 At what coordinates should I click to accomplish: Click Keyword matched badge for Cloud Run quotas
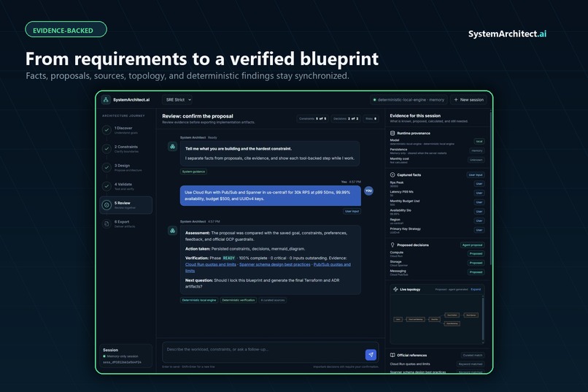click(471, 364)
